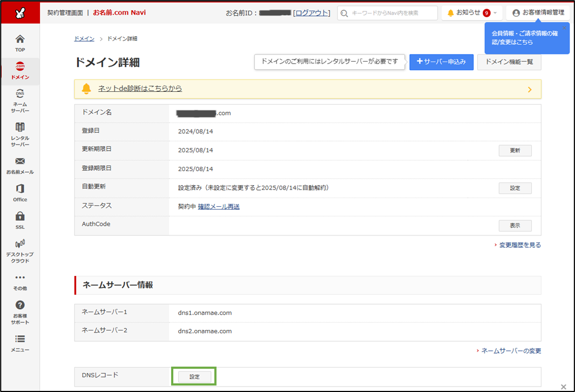Close the bottom-right X overlay button
Screen dimensions: 575x392
point(564,387)
